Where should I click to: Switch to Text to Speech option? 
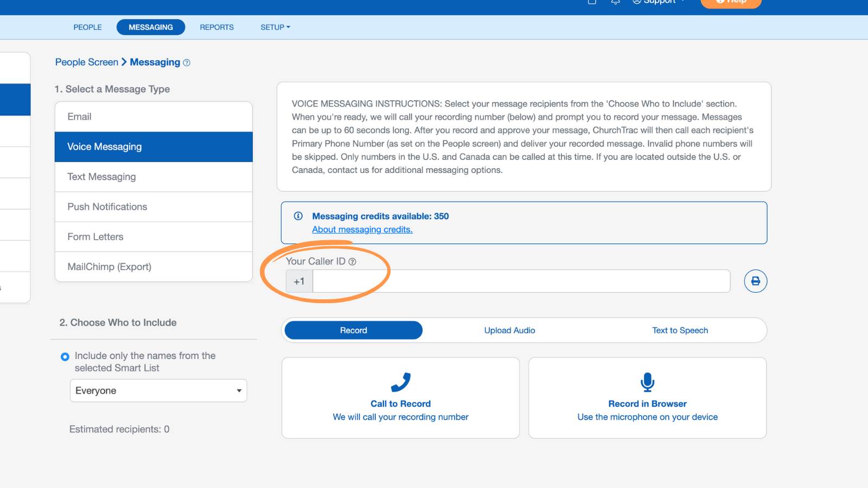(680, 330)
